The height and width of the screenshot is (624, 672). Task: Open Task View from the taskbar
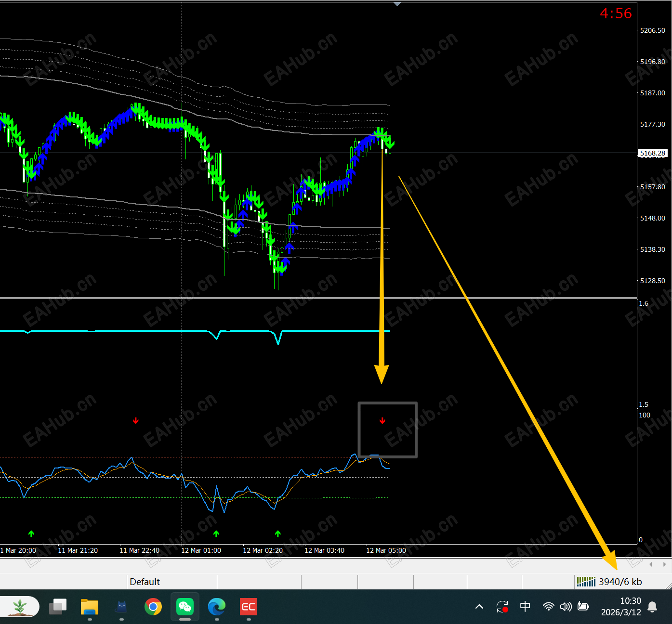[58, 607]
